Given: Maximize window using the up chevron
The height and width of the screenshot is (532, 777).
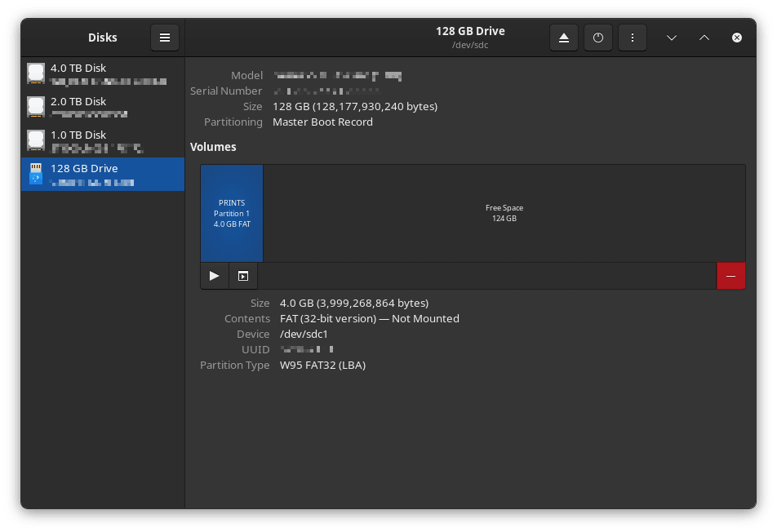Looking at the screenshot, I should [x=704, y=38].
